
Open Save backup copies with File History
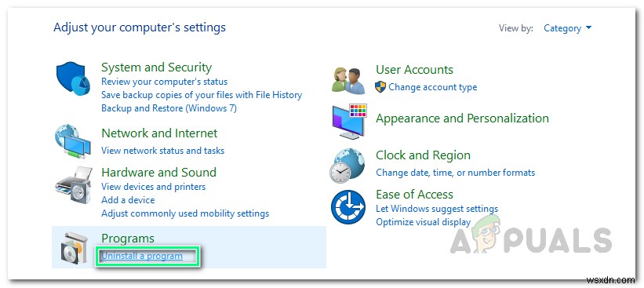pos(202,95)
